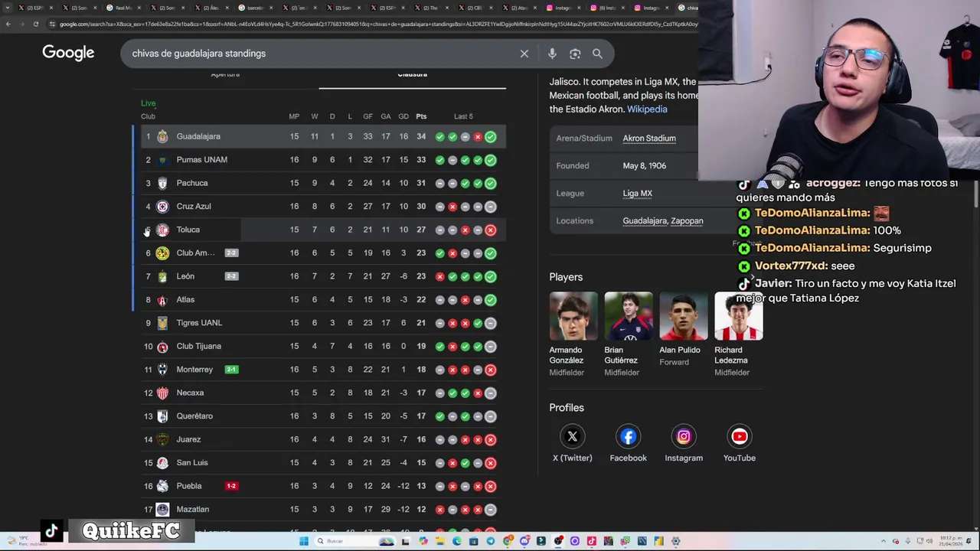Switch to the Apertura standings tab

coord(225,74)
